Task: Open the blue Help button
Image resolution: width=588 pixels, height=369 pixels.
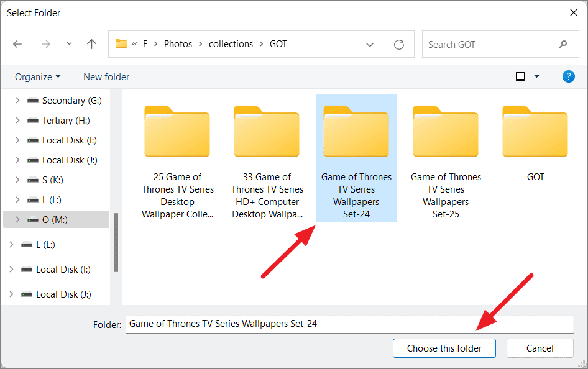Action: coord(569,76)
